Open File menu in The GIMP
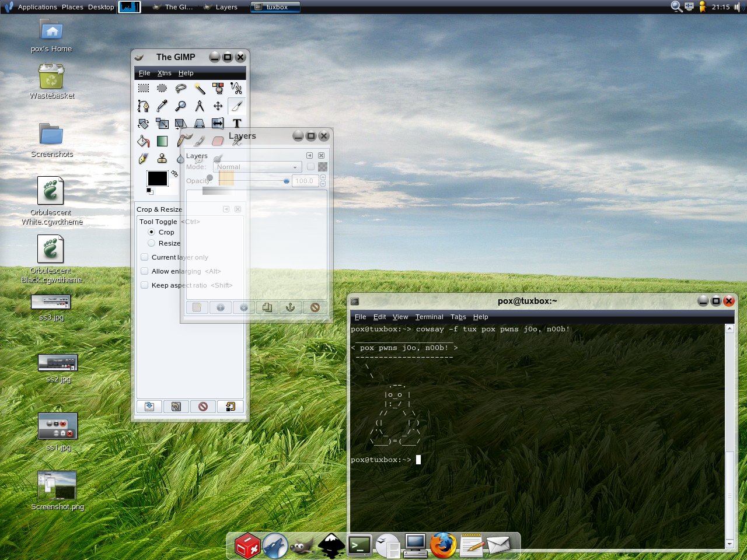The image size is (747, 560). (x=144, y=73)
